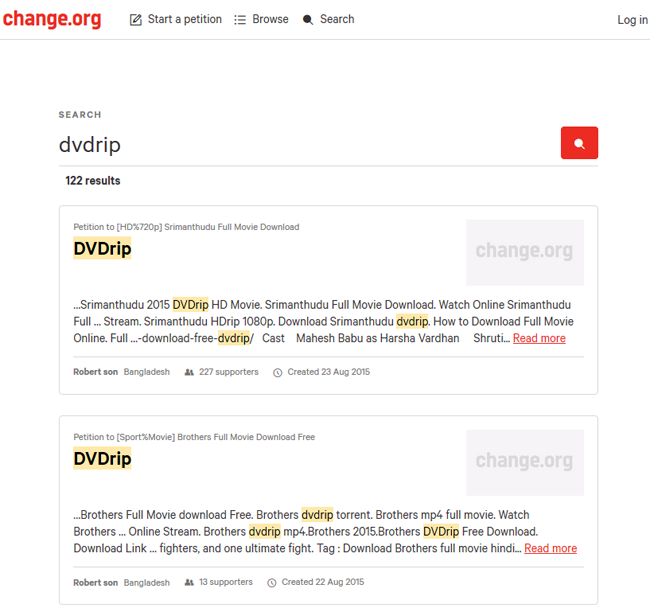Image resolution: width=650 pixels, height=608 pixels.
Task: Click the Start a petition pencil icon
Action: coord(136,19)
